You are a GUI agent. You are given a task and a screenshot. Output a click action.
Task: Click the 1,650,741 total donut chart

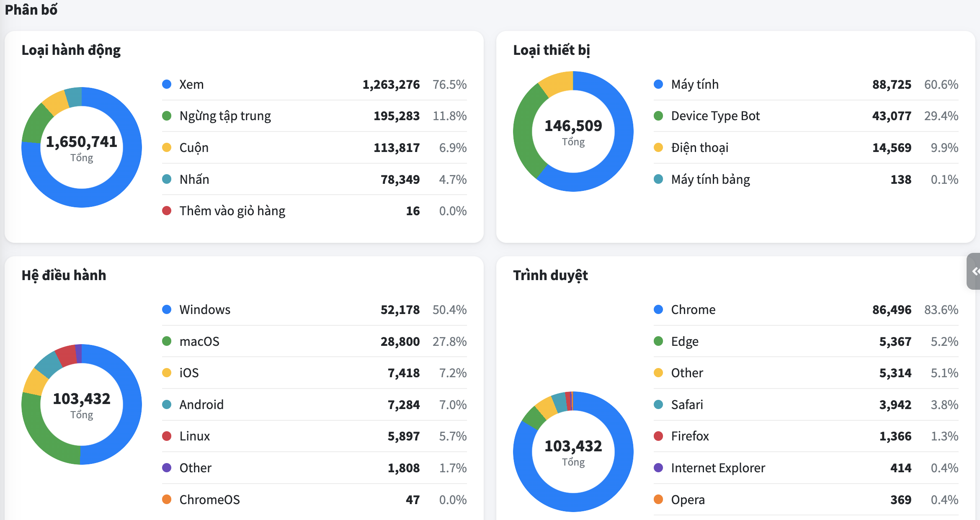pyautogui.click(x=82, y=147)
